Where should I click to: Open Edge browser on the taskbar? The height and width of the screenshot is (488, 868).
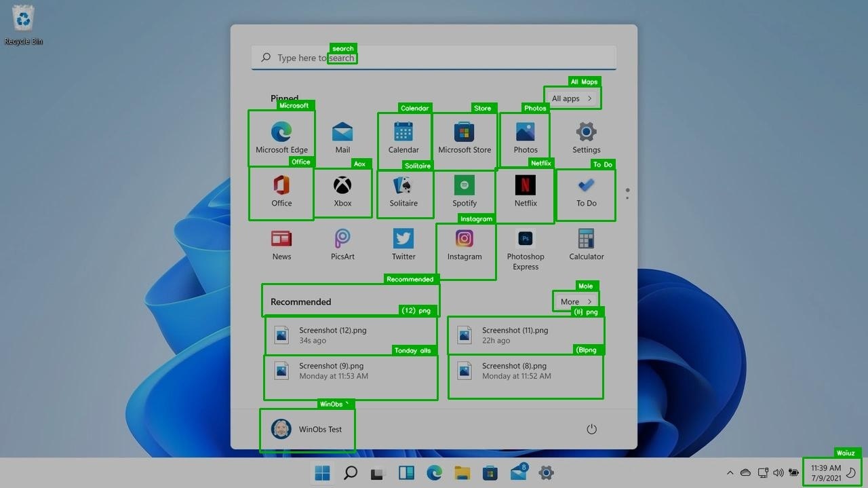[x=435, y=473]
